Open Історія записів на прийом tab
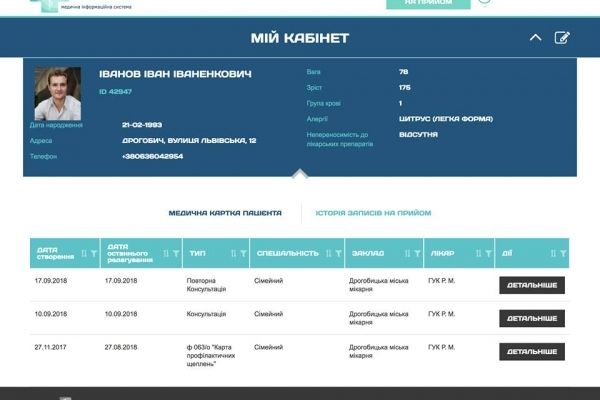Image resolution: width=600 pixels, height=400 pixels. (373, 213)
